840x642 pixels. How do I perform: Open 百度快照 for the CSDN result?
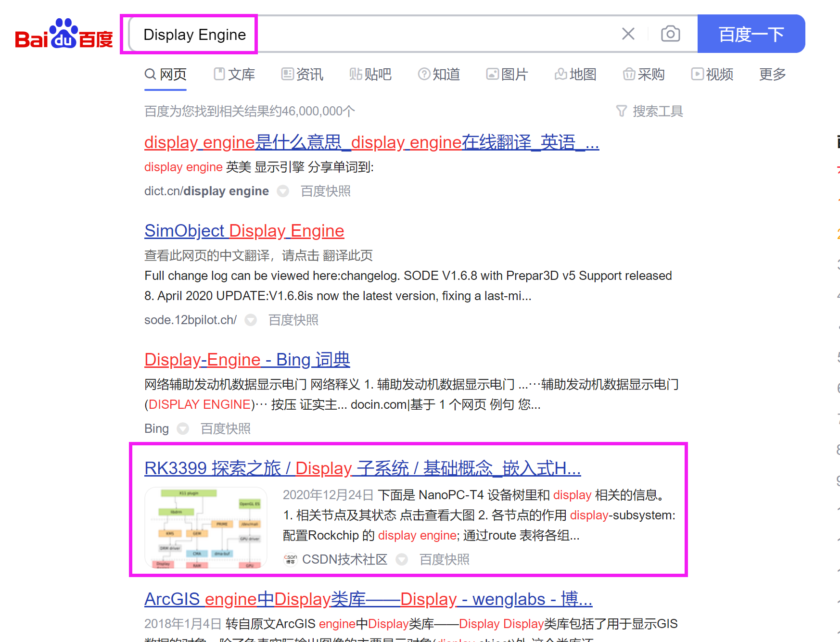point(445,560)
